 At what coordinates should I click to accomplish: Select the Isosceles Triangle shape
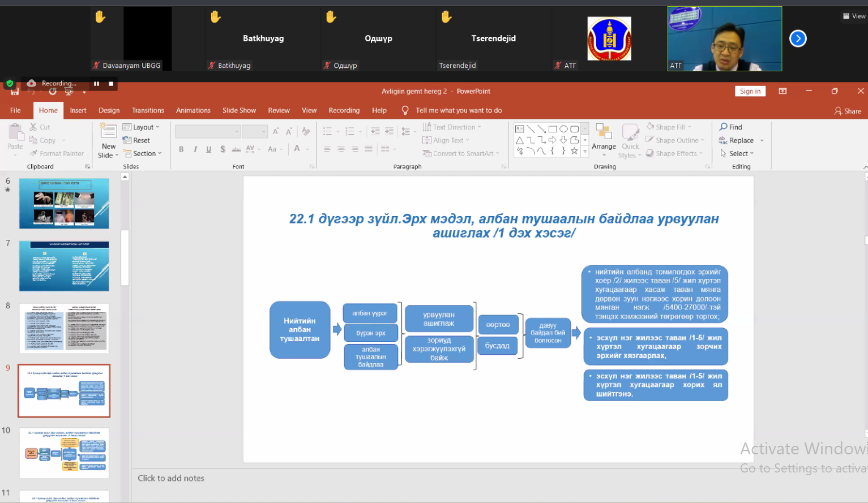coord(519,140)
